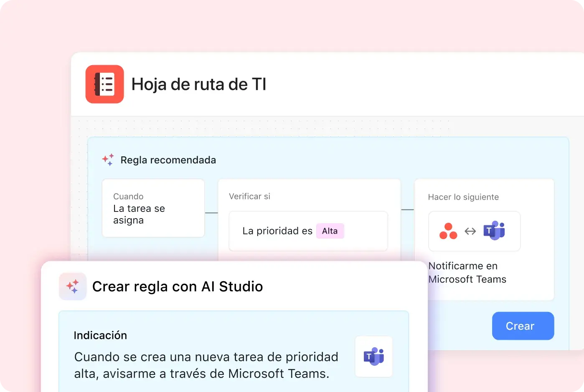584x392 pixels.
Task: Click the prompt text about Microsoft Teams
Action: point(206,365)
